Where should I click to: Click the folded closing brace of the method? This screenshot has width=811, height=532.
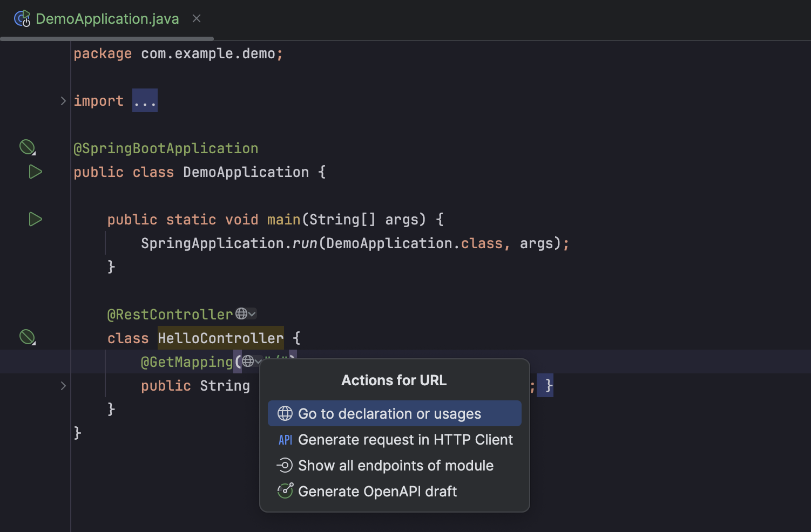548,386
